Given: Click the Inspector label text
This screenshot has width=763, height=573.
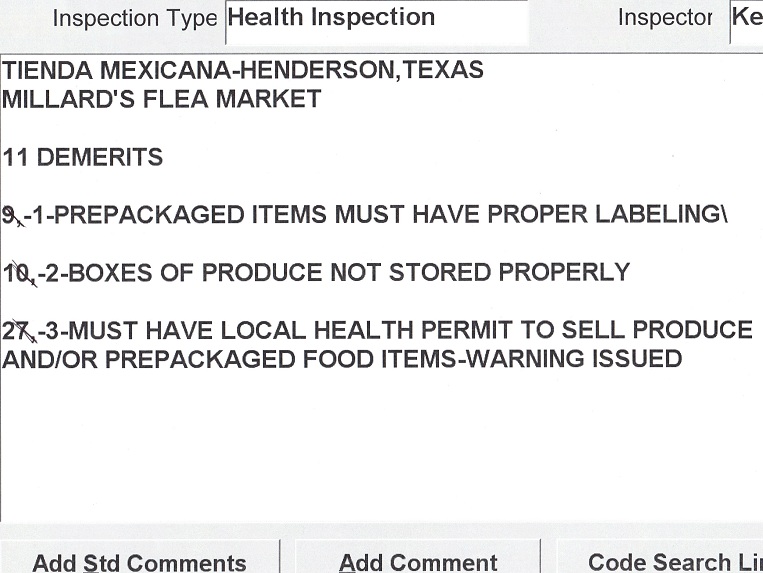Looking at the screenshot, I should pos(665,19).
